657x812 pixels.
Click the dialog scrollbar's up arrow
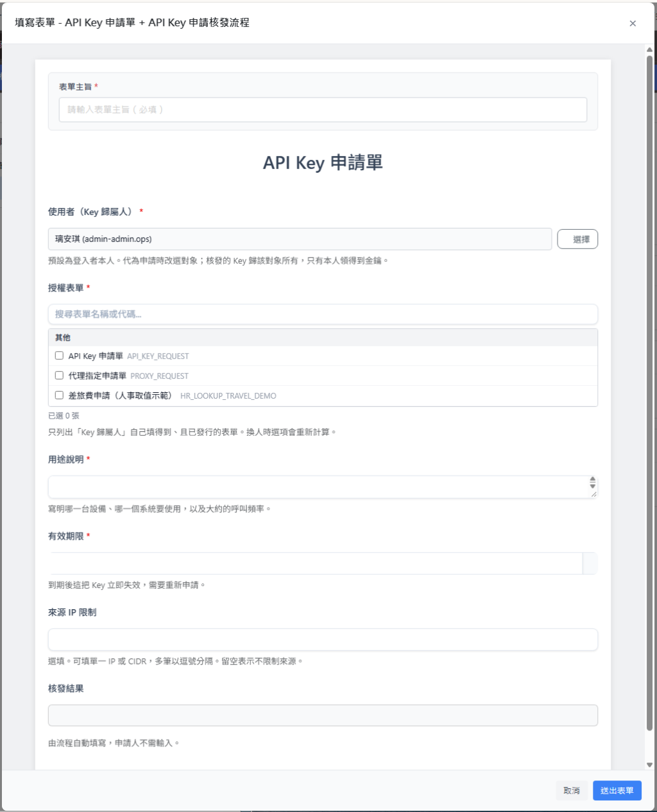click(x=649, y=49)
